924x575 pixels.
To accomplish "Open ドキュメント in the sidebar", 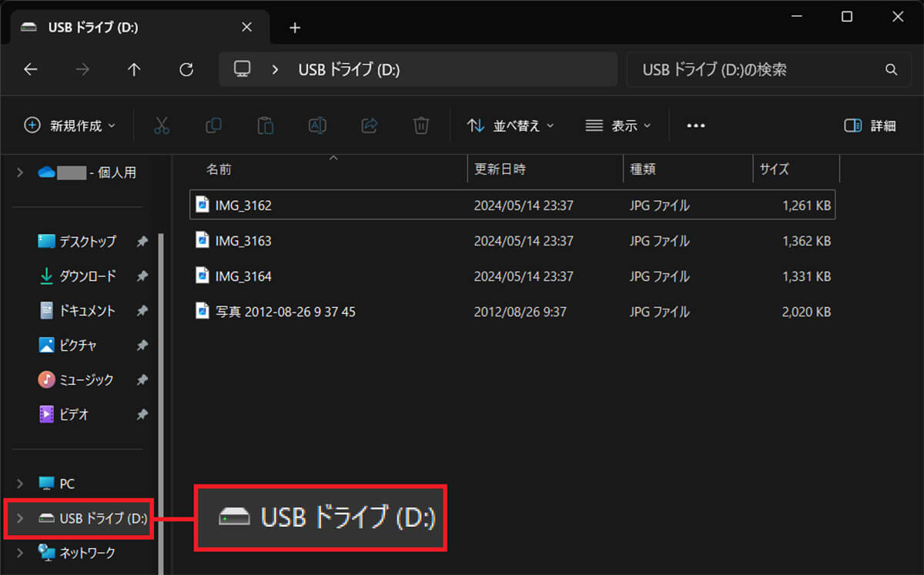I will [x=77, y=310].
